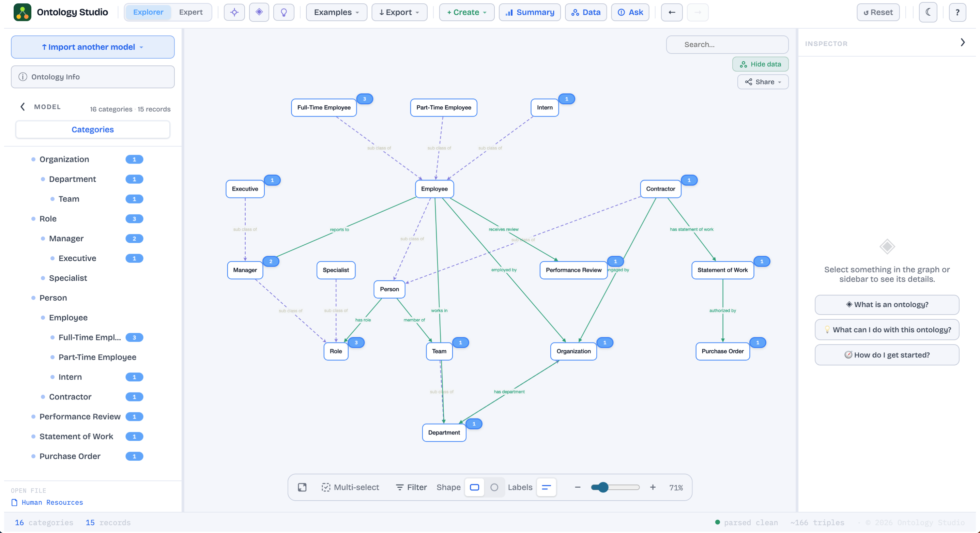The height and width of the screenshot is (533, 980).
Task: Open the Data view
Action: (x=585, y=12)
